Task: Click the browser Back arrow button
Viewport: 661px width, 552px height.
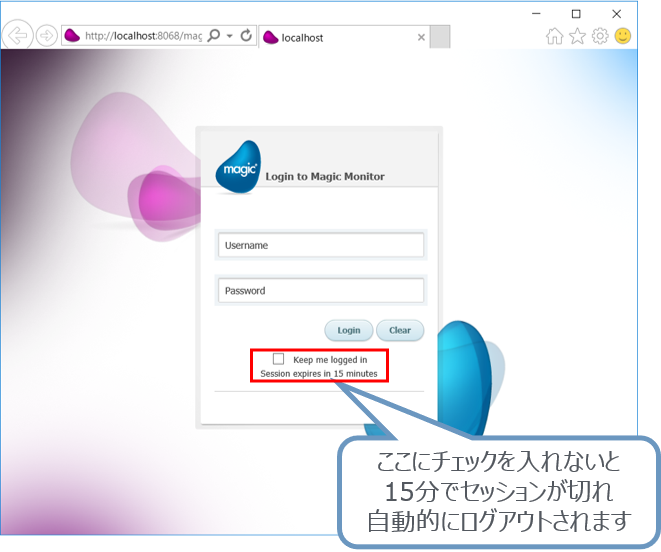Action: (17, 36)
